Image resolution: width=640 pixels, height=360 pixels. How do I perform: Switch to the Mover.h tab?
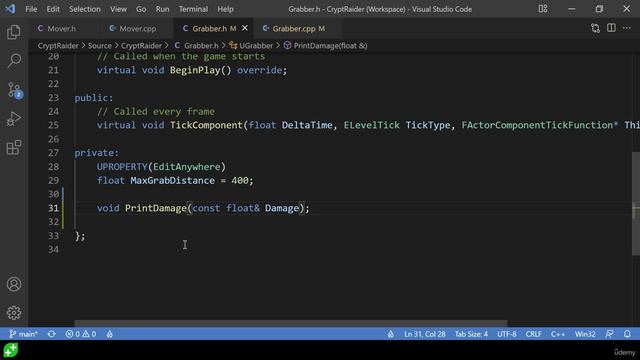pos(61,29)
